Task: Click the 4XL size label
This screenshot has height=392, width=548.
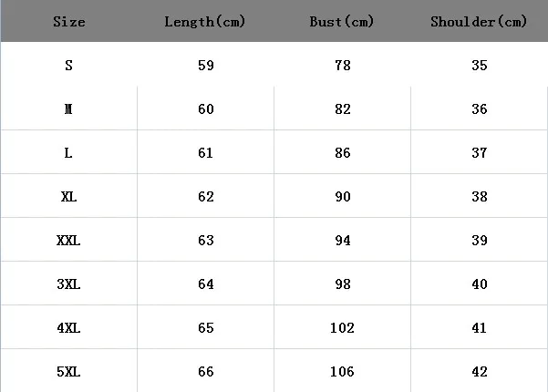Action: 68,328
